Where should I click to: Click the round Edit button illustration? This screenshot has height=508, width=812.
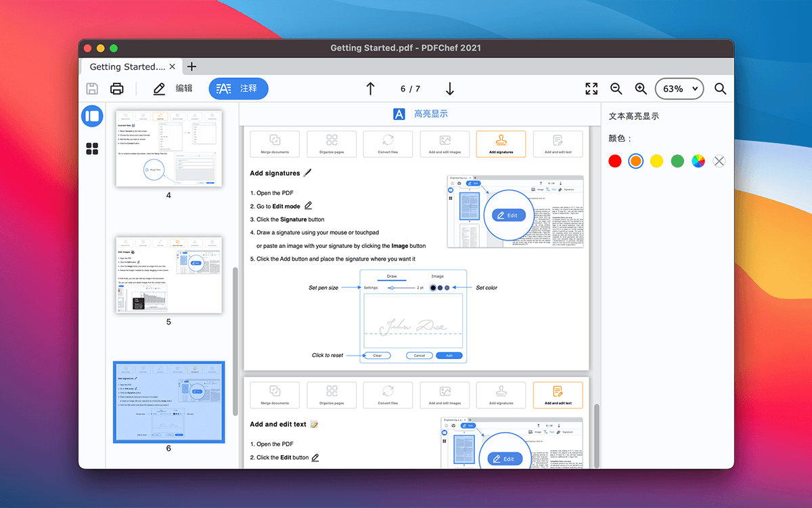pos(508,215)
